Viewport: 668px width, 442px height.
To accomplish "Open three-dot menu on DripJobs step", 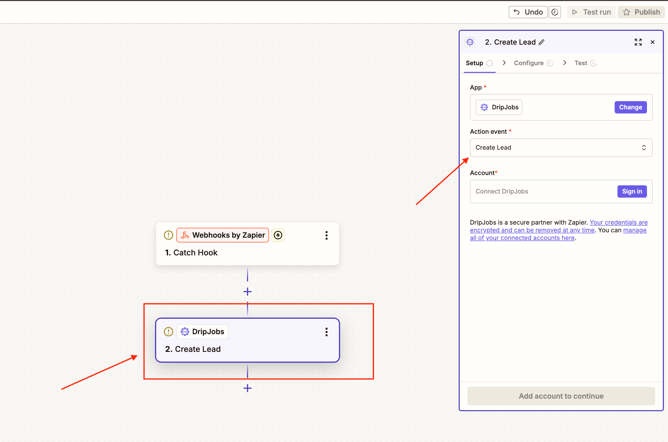I will tap(326, 332).
